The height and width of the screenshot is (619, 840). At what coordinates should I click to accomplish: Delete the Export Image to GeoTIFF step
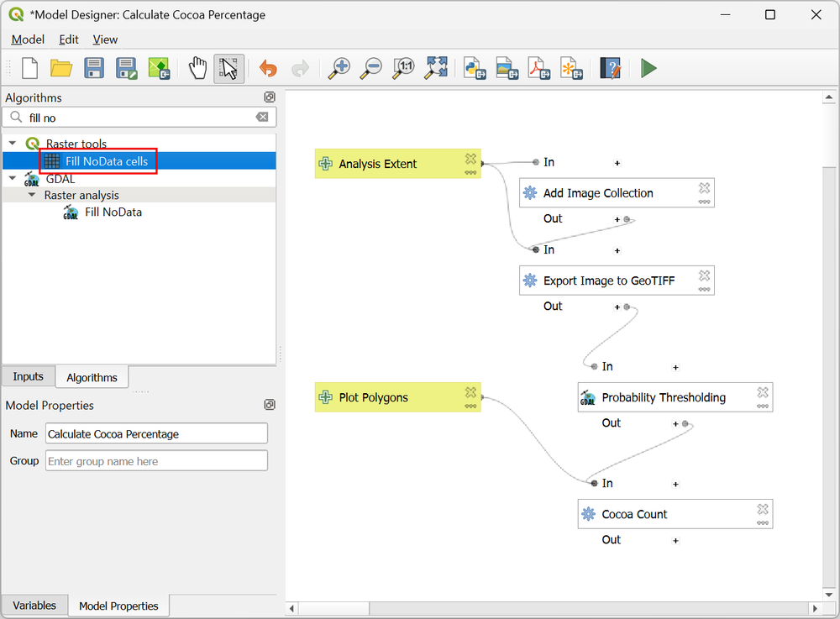[704, 275]
